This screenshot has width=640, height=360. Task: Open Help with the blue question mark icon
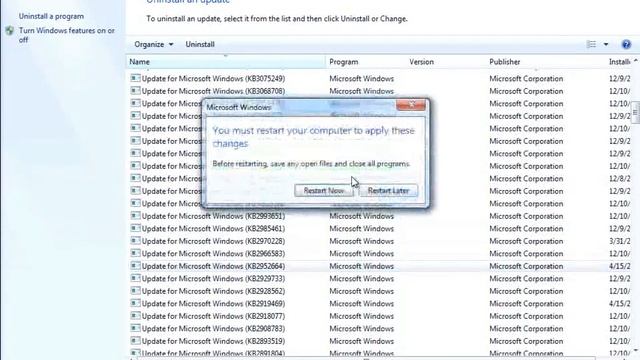point(626,44)
